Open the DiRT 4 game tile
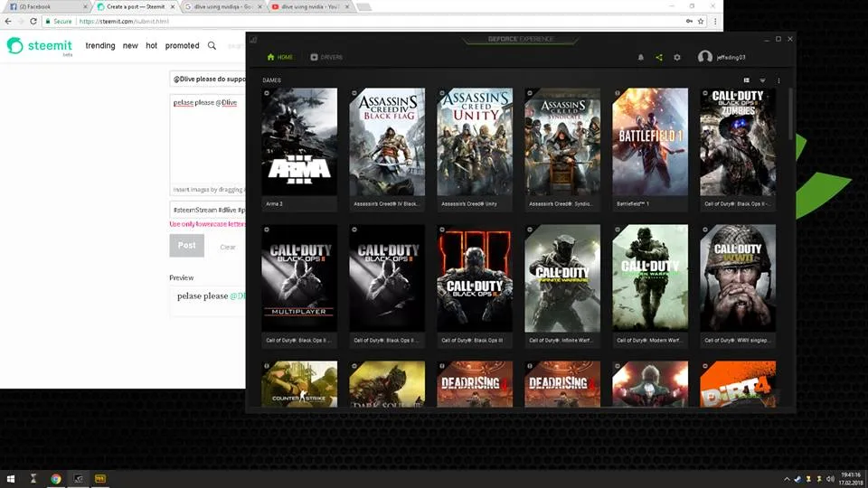The height and width of the screenshot is (488, 868). pos(738,384)
